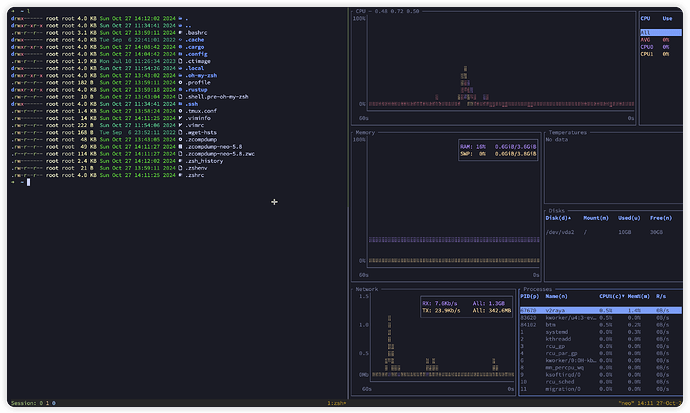Click the folder icon beside .local
The height and width of the screenshot is (413, 690).
pyautogui.click(x=180, y=68)
